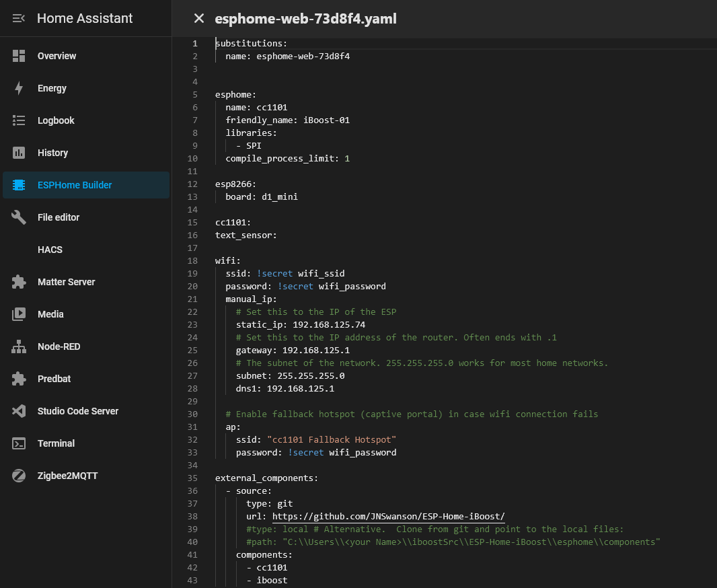Click the Matter Server puzzle icon
Image resolution: width=717 pixels, height=588 pixels.
tap(19, 282)
